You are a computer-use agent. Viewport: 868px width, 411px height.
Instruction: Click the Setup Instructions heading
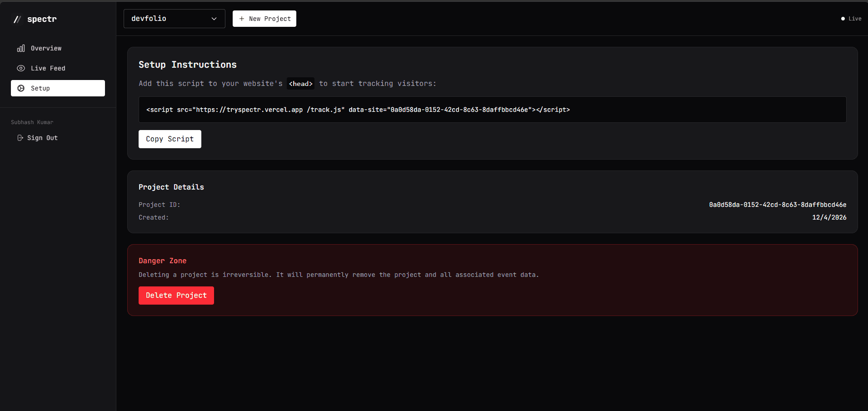coord(188,65)
